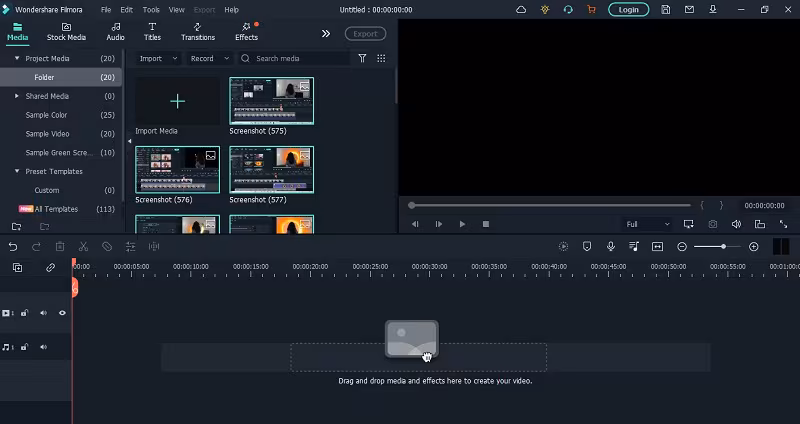Open the audio mixer icon in timeline toolbar
800x424 pixels.
tap(634, 246)
